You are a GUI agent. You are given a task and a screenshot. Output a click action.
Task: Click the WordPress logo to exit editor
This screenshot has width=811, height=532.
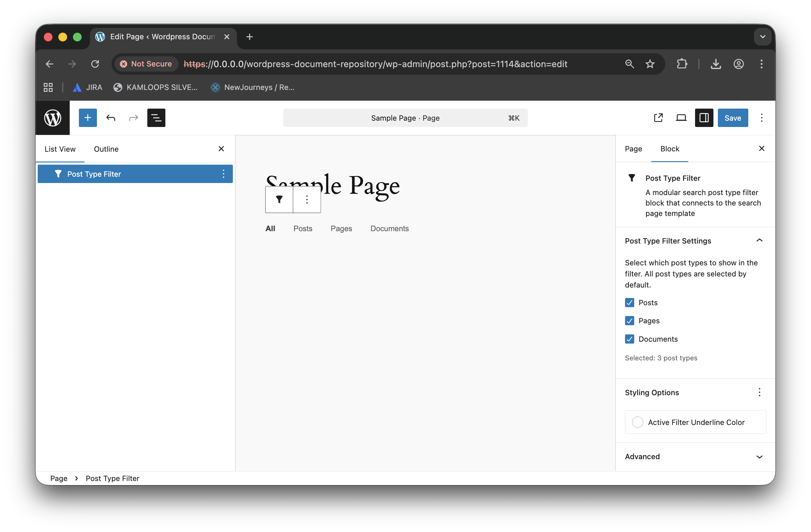click(x=53, y=118)
